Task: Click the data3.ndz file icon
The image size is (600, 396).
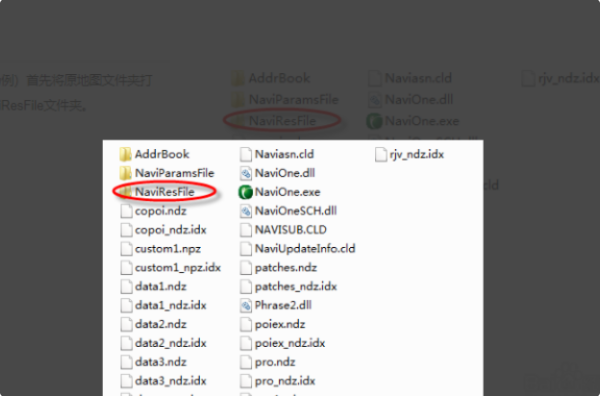Action: [x=126, y=362]
